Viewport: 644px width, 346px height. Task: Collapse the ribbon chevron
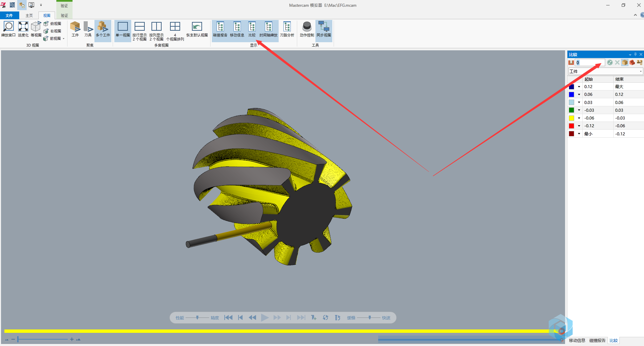(635, 15)
